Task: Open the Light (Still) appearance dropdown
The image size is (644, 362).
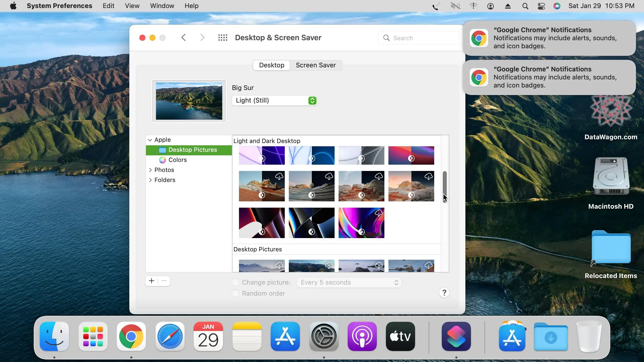Action: tap(274, 101)
